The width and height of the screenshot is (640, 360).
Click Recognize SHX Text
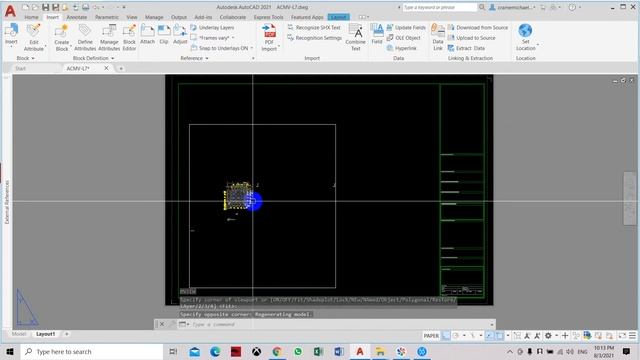coord(314,27)
